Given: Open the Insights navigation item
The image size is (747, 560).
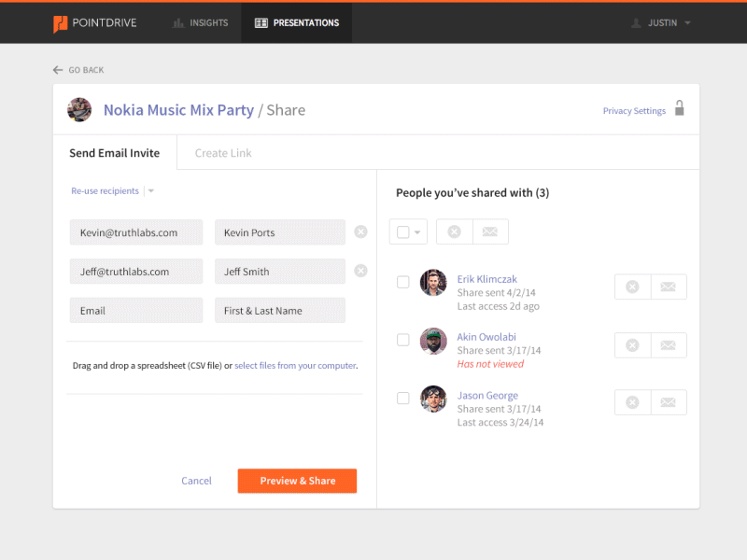Looking at the screenshot, I should tap(201, 22).
